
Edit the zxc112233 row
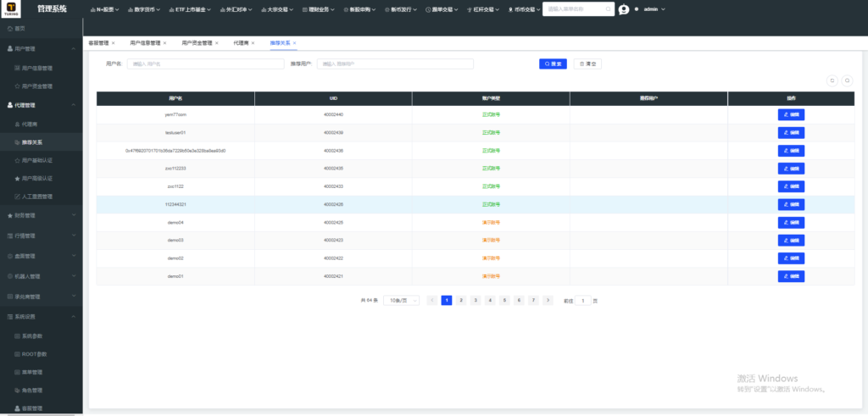[791, 169]
